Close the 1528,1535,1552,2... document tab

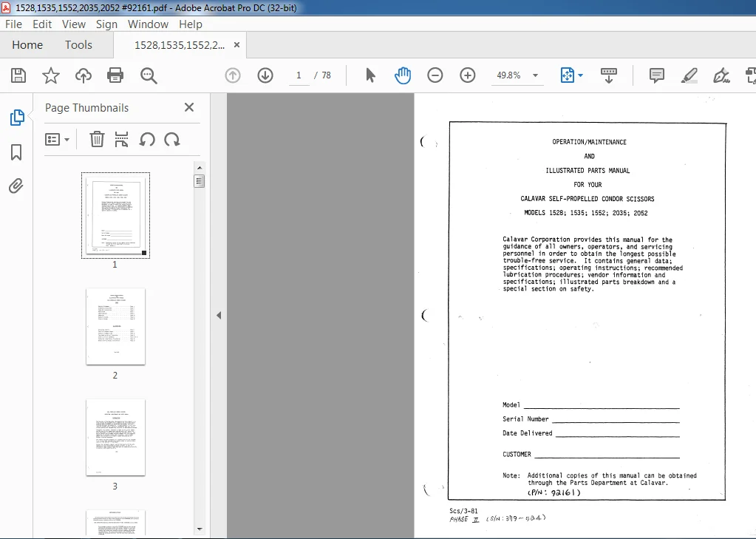(236, 45)
